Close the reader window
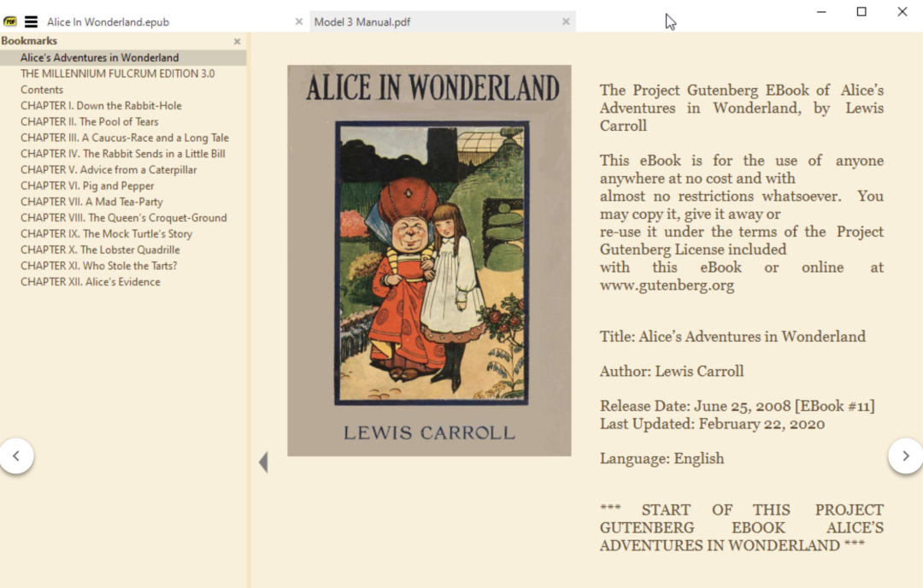This screenshot has height=588, width=923. tap(902, 12)
